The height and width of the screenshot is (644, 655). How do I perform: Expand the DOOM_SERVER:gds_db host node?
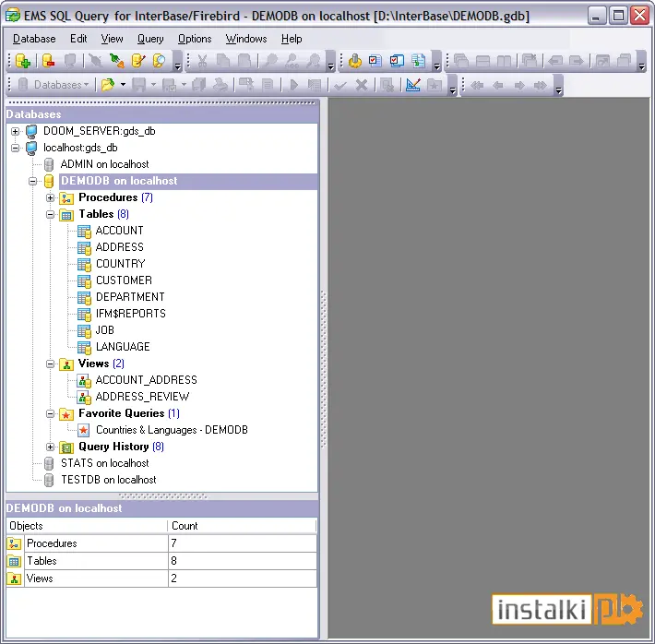15,131
